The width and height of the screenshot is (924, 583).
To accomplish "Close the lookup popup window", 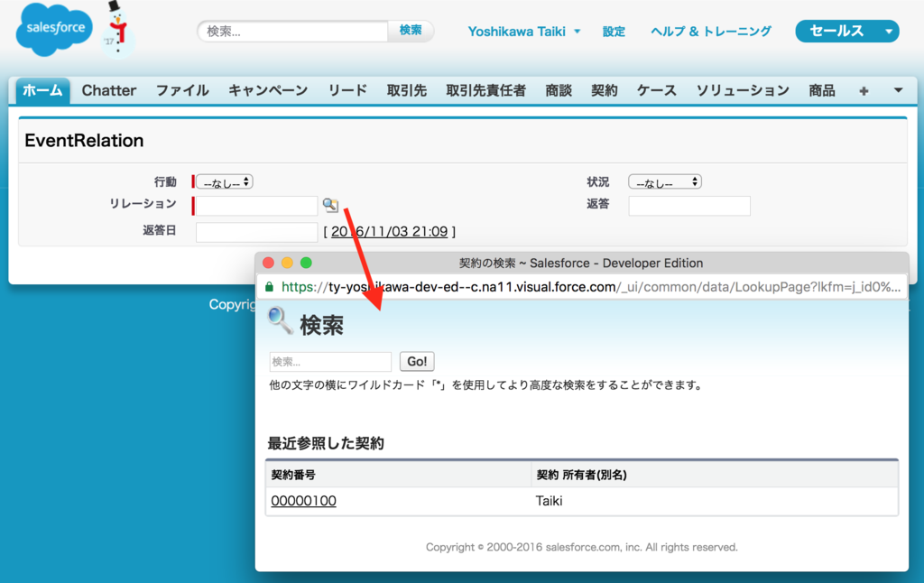I will point(268,263).
